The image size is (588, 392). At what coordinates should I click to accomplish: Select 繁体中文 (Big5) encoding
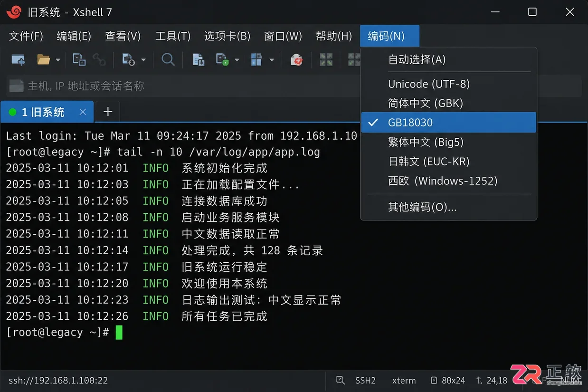[x=449, y=142]
